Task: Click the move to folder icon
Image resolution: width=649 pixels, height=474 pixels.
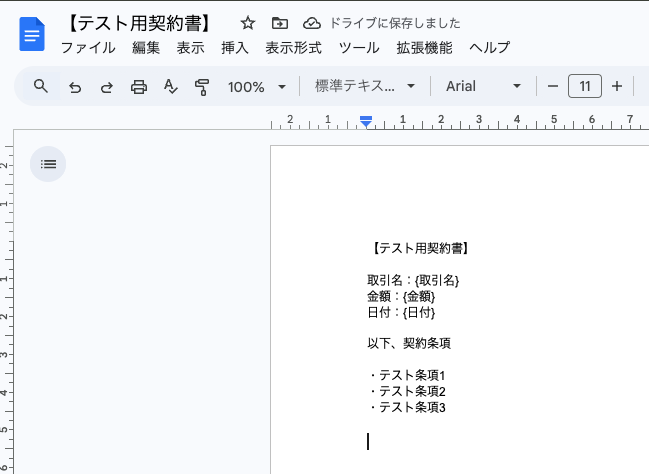Action: click(279, 23)
